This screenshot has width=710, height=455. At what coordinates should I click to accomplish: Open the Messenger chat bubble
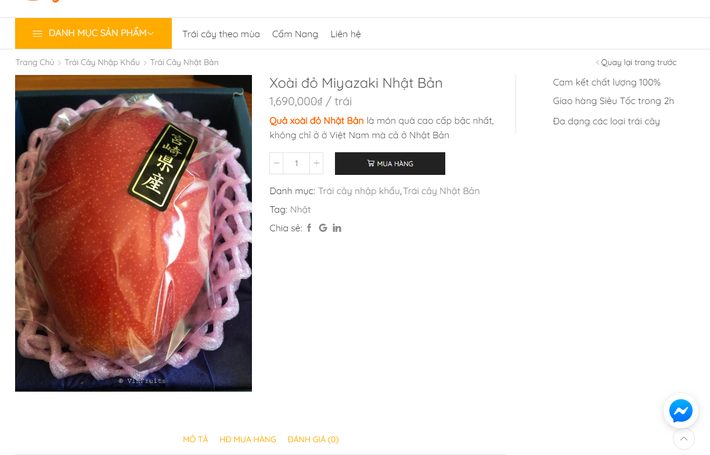click(x=681, y=411)
